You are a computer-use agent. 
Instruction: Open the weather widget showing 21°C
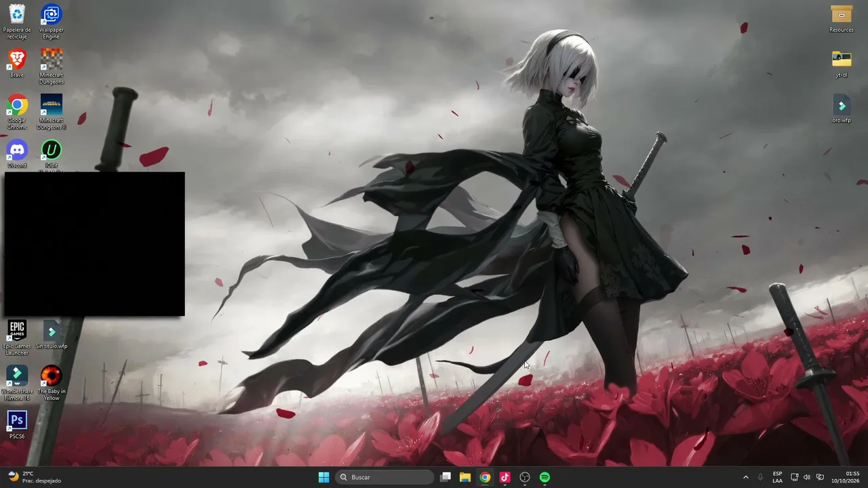coord(34,477)
